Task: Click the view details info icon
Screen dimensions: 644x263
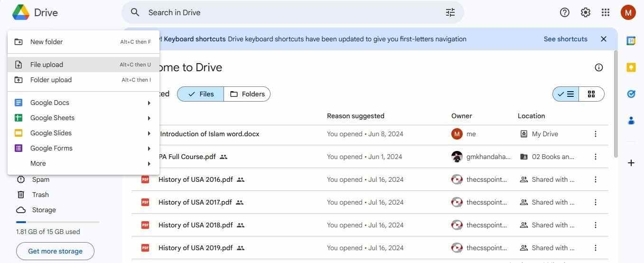Action: click(x=599, y=67)
